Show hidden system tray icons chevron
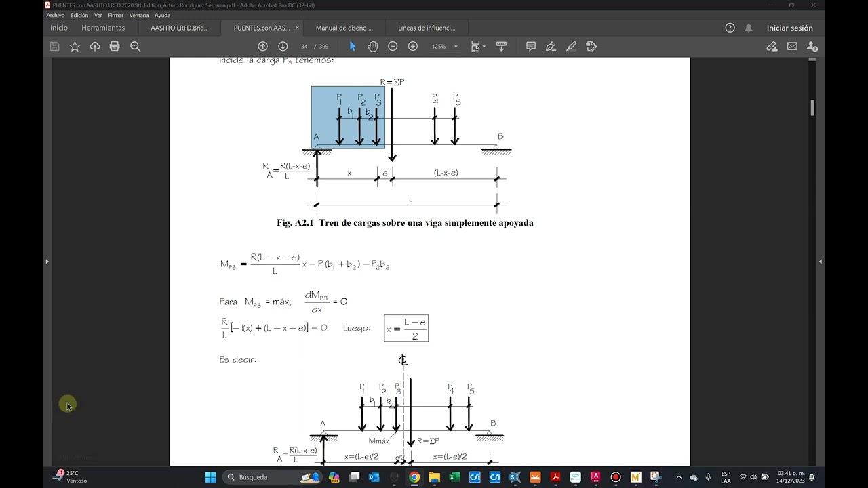 (679, 477)
